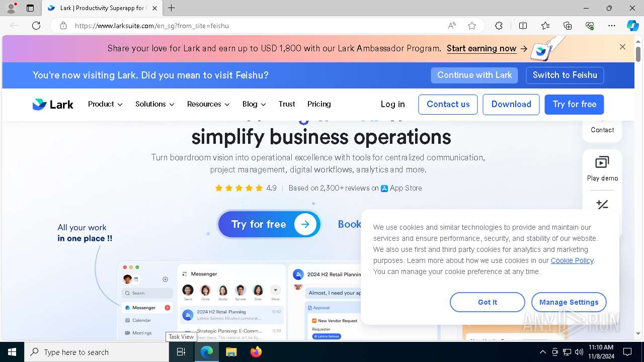Launch the Copilot sidebar icon
This screenshot has height=362, width=644.
pyautogui.click(x=632, y=26)
